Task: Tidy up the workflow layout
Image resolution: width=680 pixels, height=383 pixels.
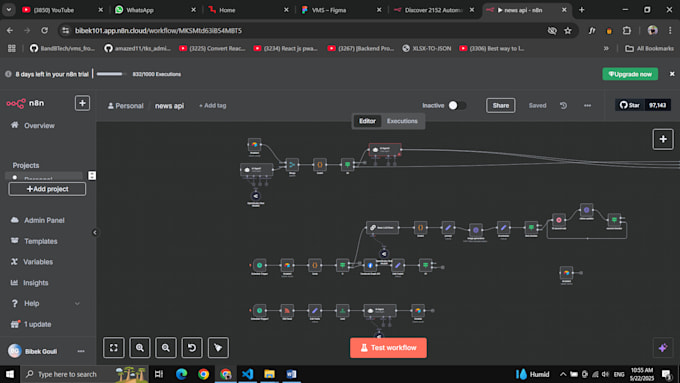Action: point(218,347)
